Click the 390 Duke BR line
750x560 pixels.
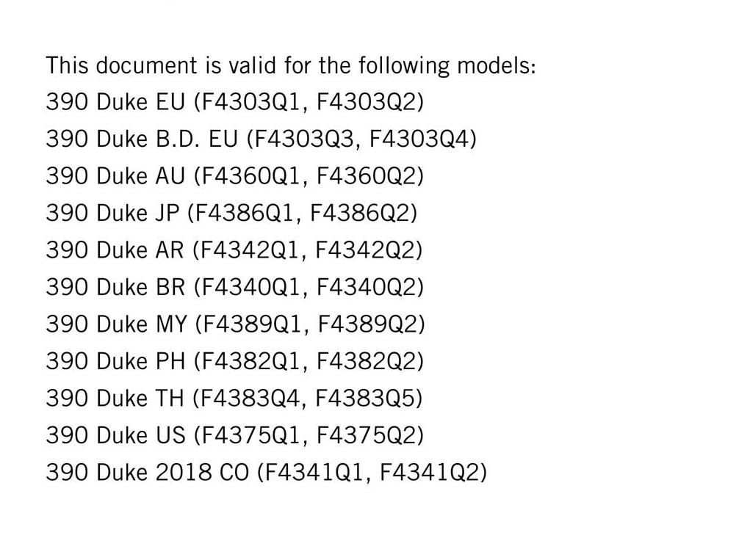coord(235,287)
